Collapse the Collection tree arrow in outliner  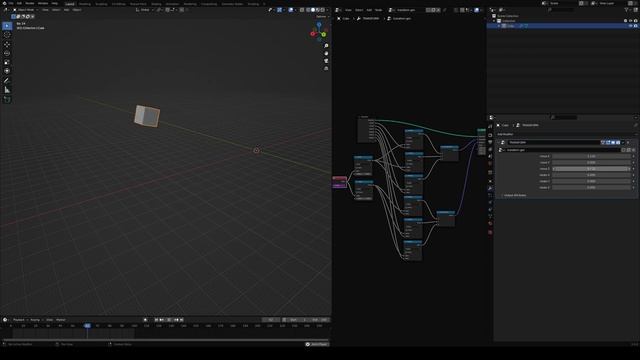(494, 21)
